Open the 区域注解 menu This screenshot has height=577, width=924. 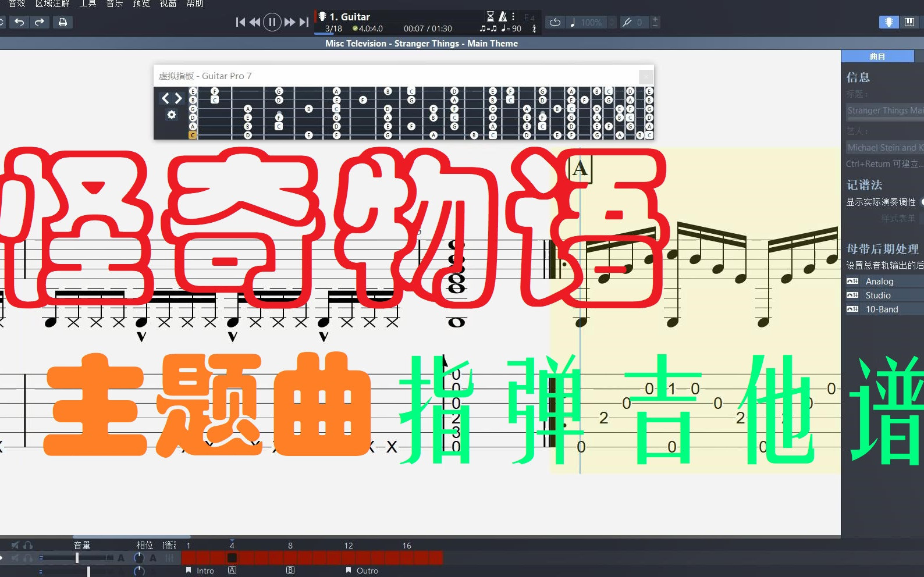[x=52, y=3]
